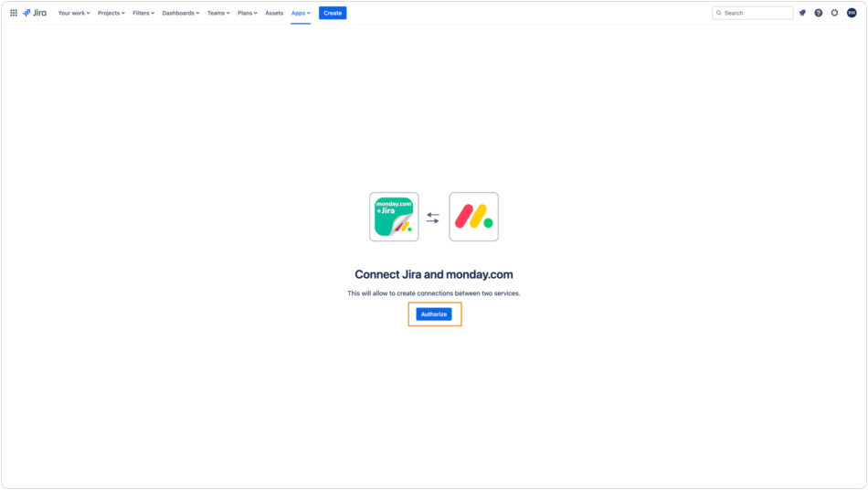
Task: Open user profile avatar menu
Action: pyautogui.click(x=852, y=13)
